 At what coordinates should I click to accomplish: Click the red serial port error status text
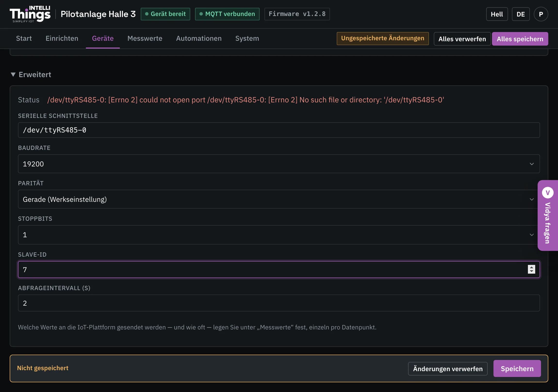point(246,100)
